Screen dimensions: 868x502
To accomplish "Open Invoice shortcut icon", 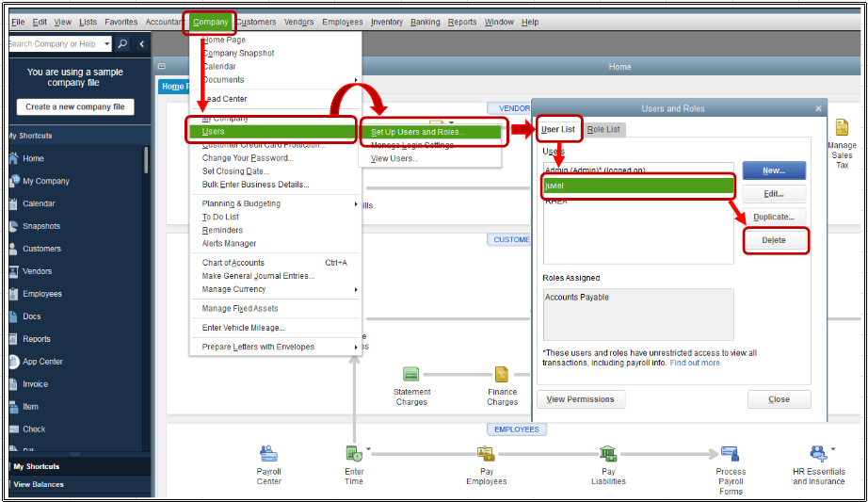I will [x=13, y=384].
